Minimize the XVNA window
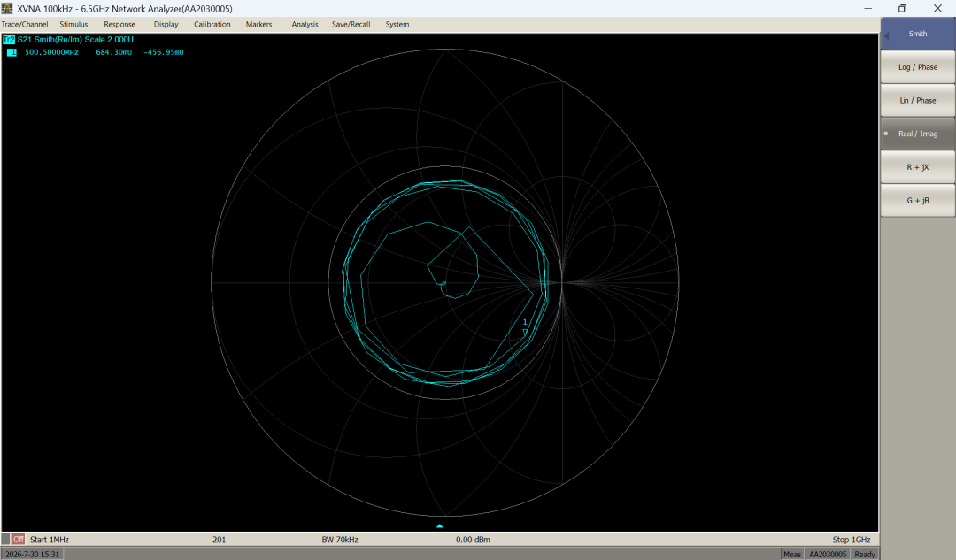The width and height of the screenshot is (956, 560). coord(867,9)
